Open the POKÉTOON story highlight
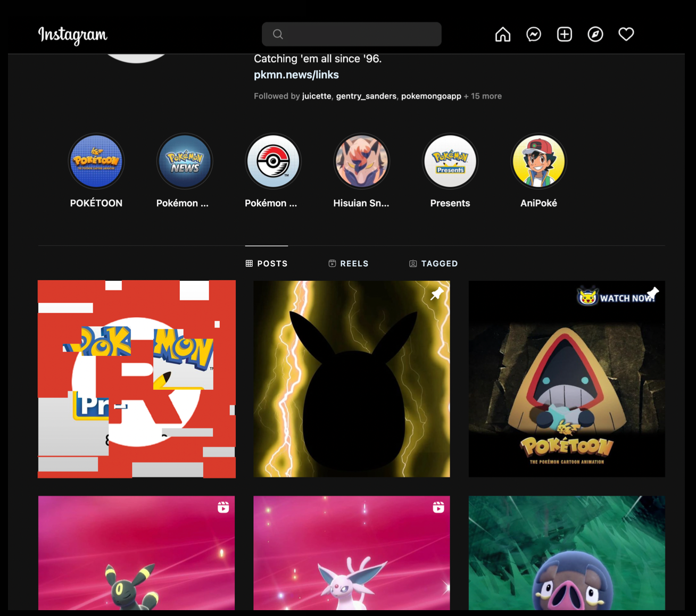Screen dimensions: 696x616 point(96,161)
